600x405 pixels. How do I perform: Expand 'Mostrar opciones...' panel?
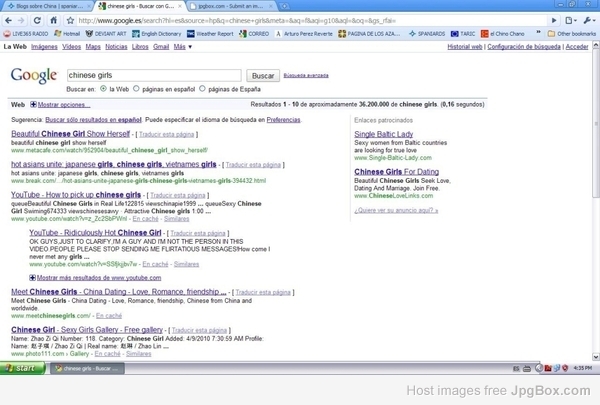(59, 104)
